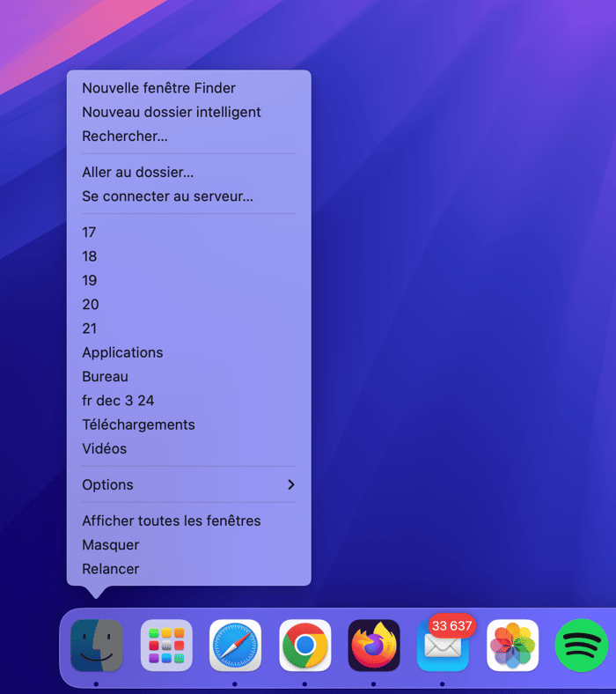Viewport: 616px width, 694px height.
Task: Click Relancer to relaunch Finder
Action: point(189,569)
